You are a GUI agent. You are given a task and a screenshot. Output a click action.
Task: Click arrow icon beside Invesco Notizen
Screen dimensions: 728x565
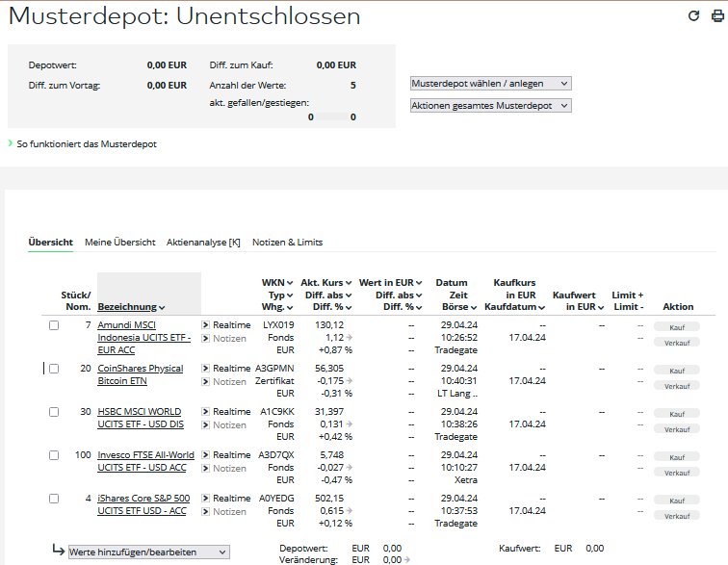(206, 468)
